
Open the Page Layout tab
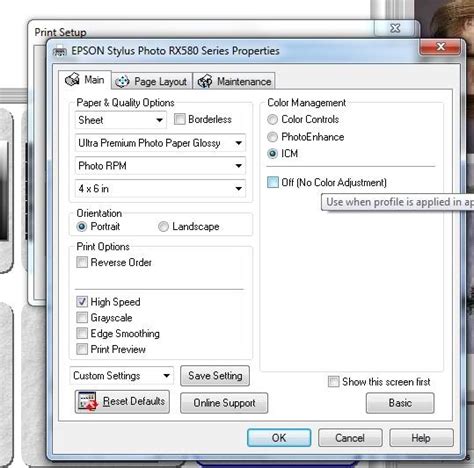tap(152, 81)
